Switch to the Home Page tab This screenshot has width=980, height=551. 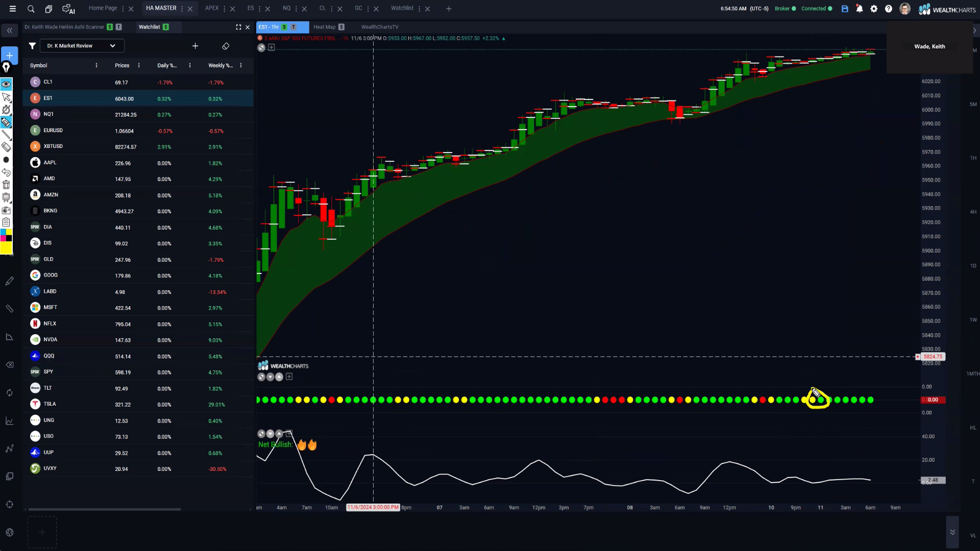pos(103,8)
